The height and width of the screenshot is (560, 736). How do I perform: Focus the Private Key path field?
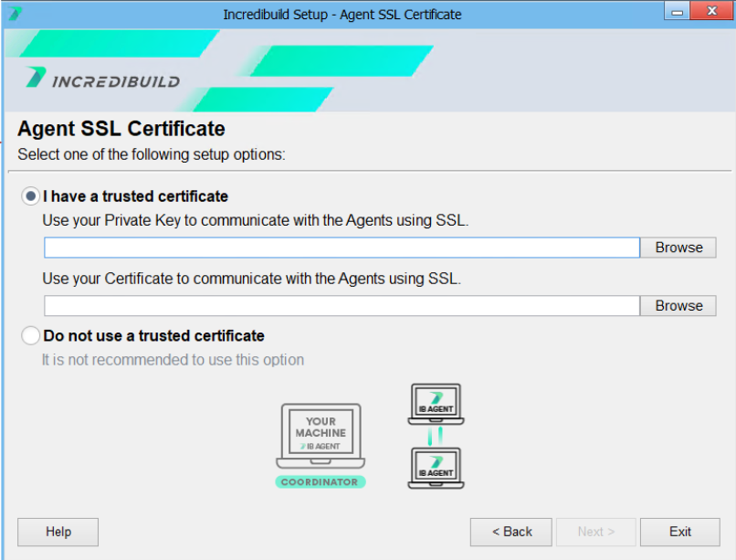point(342,248)
